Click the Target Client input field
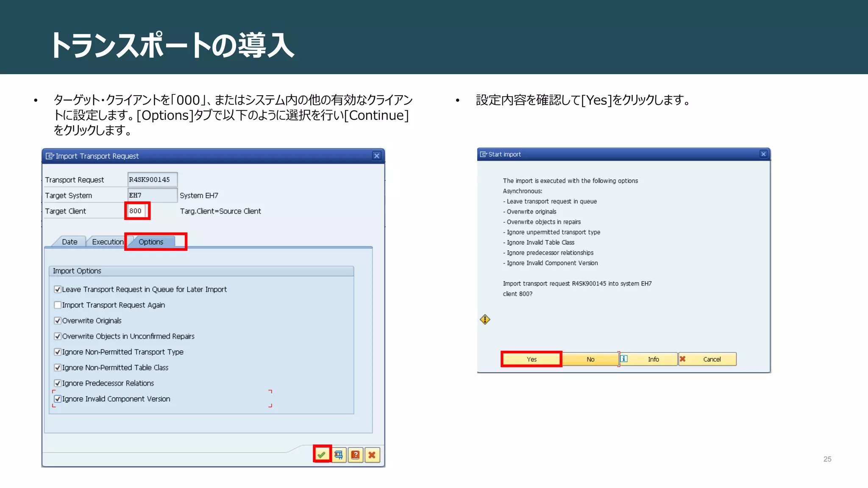This screenshot has height=488, width=868. point(136,211)
